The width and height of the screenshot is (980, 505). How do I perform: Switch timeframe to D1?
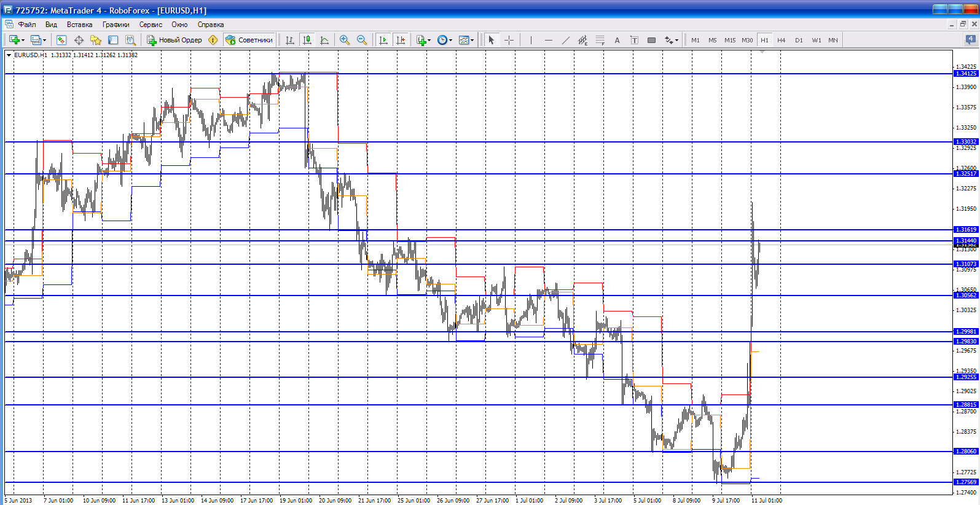(799, 40)
